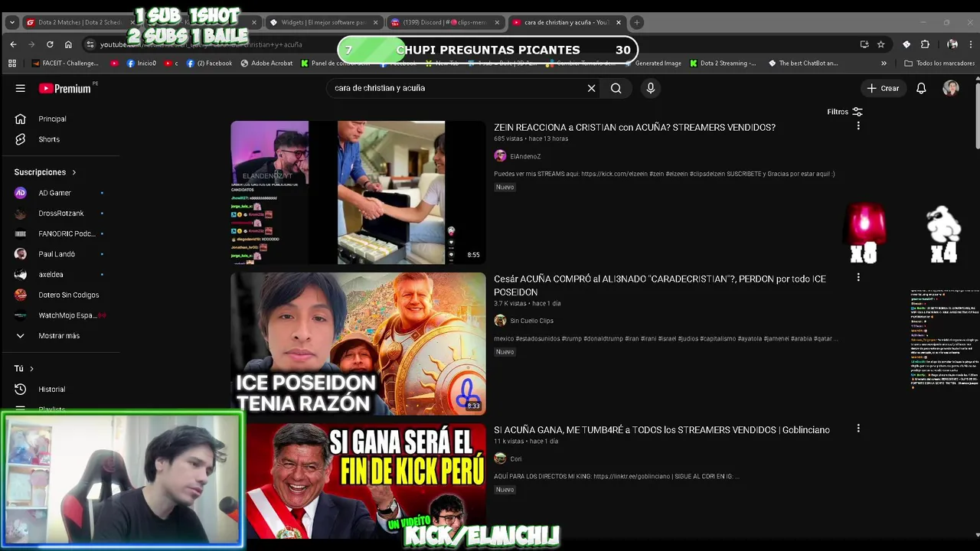Open options menu for SI ACUÑA GANA video
Screen dimensions: 980x551
(x=858, y=429)
